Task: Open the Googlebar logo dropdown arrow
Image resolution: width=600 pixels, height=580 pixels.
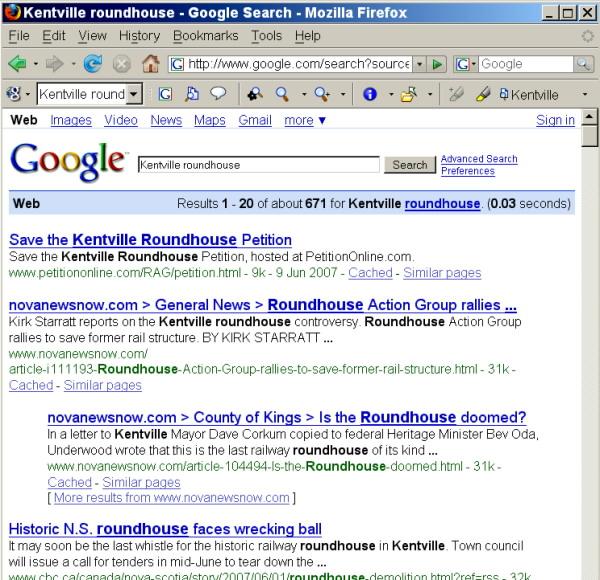Action: (x=28, y=94)
